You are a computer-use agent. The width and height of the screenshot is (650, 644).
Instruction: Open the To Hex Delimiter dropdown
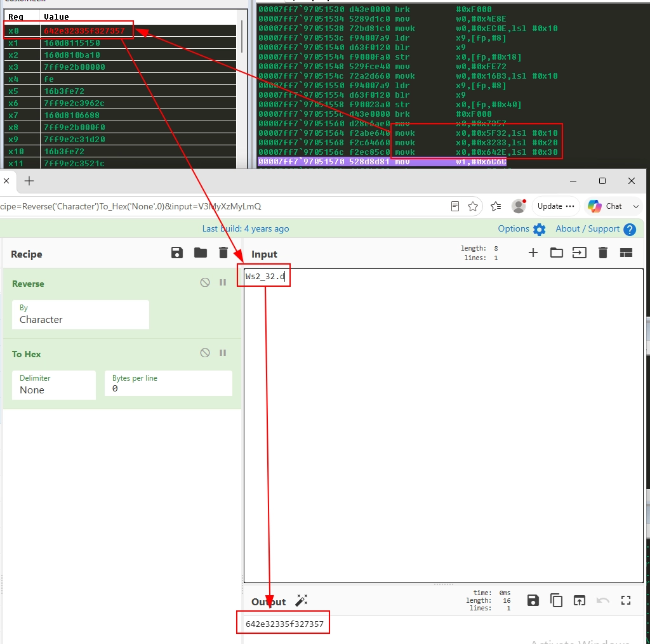point(54,385)
